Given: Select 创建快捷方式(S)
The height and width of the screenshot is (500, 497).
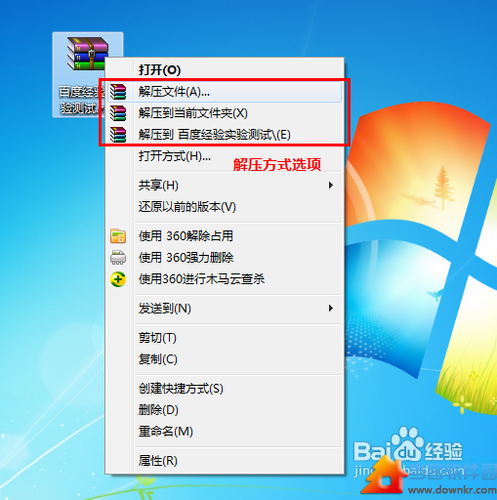Looking at the screenshot, I should pos(225,389).
